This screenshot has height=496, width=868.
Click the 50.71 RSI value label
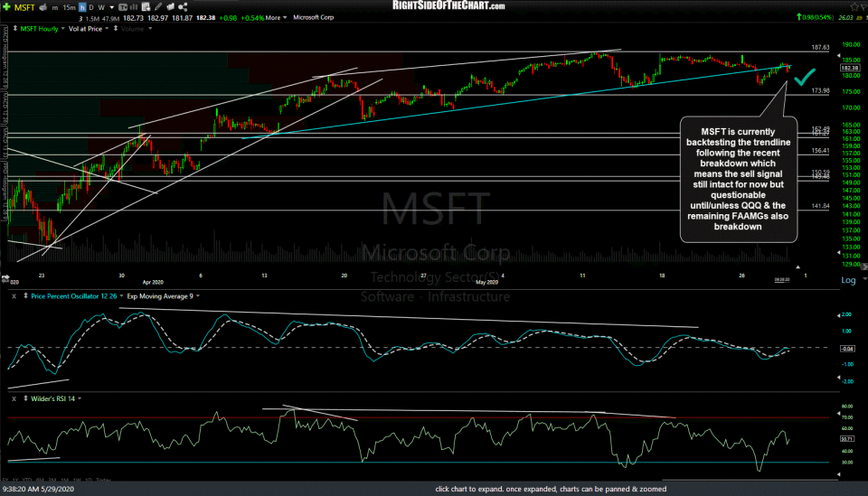tap(847, 438)
